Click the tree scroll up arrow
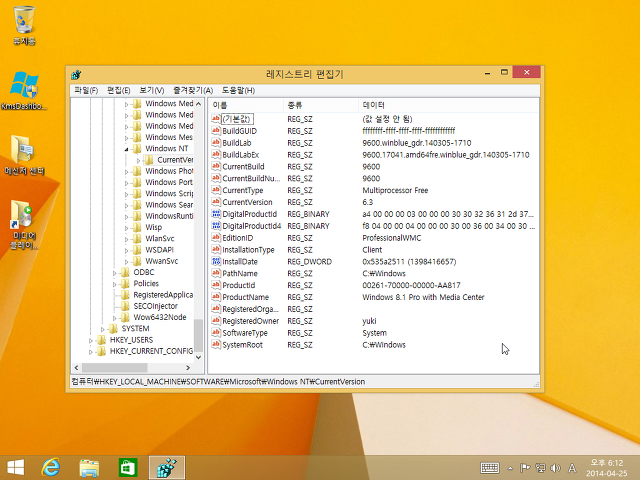The height and width of the screenshot is (480, 640). point(198,104)
